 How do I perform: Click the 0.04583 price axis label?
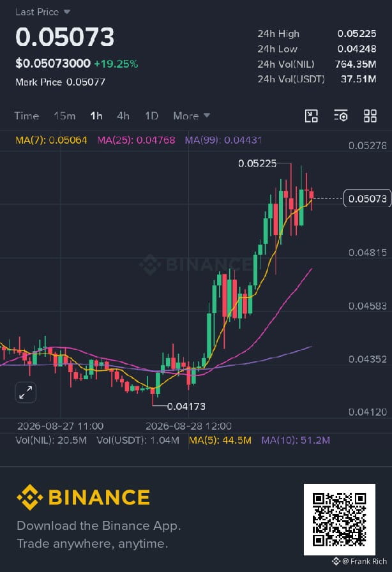point(368,306)
